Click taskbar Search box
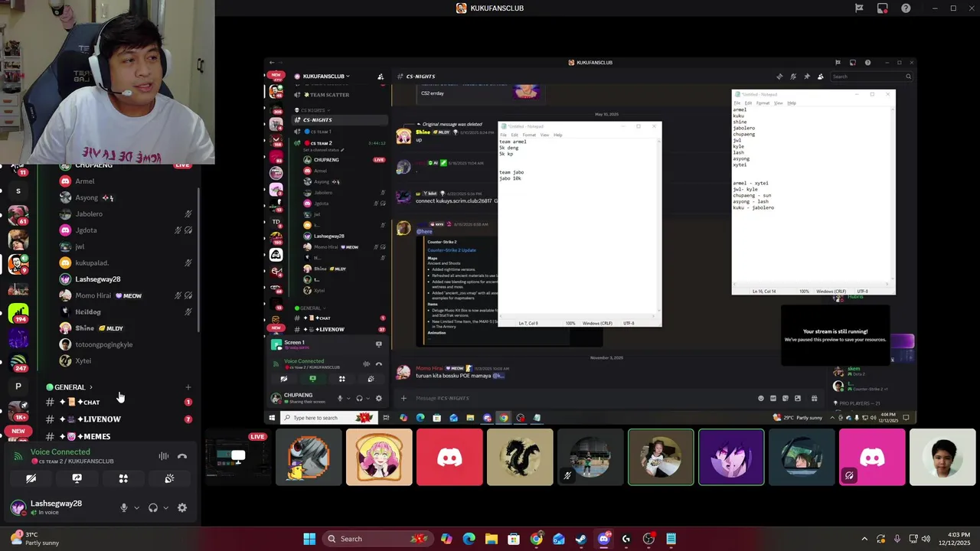This screenshot has height=551, width=980. coord(377,539)
